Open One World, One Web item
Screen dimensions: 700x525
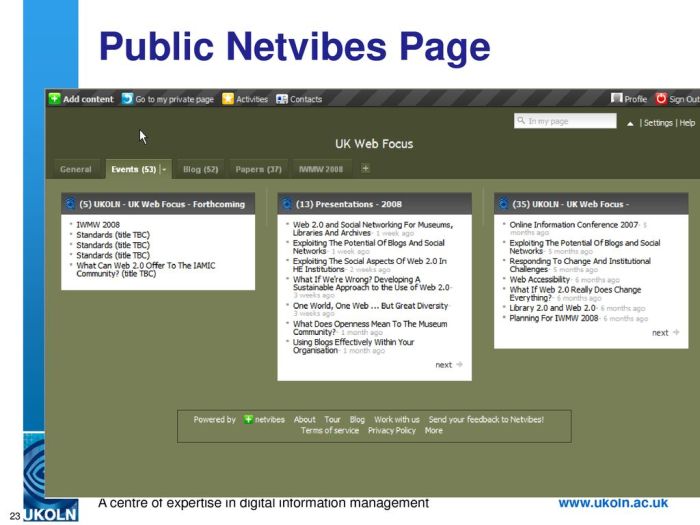370,306
